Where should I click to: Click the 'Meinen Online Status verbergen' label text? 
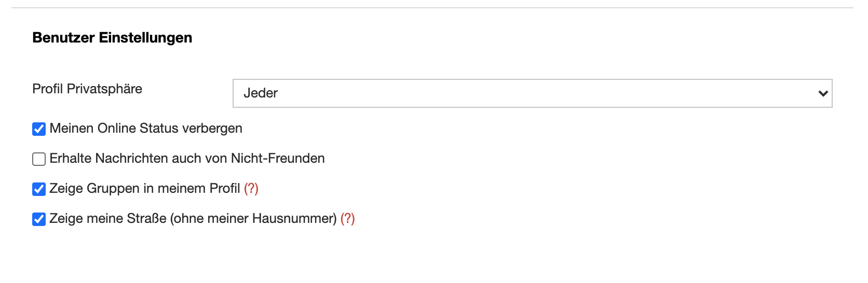click(x=146, y=129)
